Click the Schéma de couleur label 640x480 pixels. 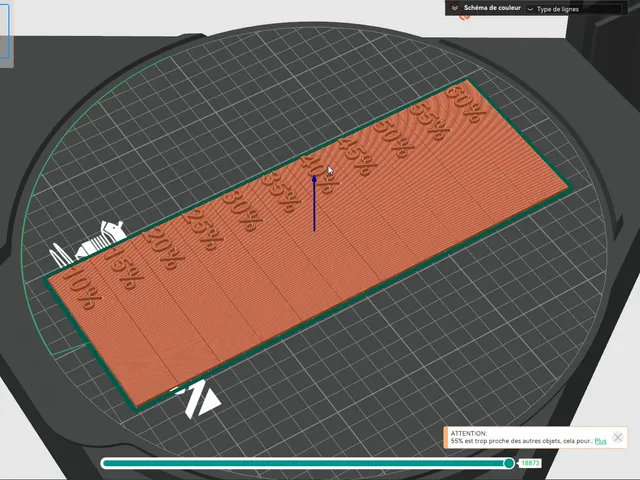tap(492, 8)
